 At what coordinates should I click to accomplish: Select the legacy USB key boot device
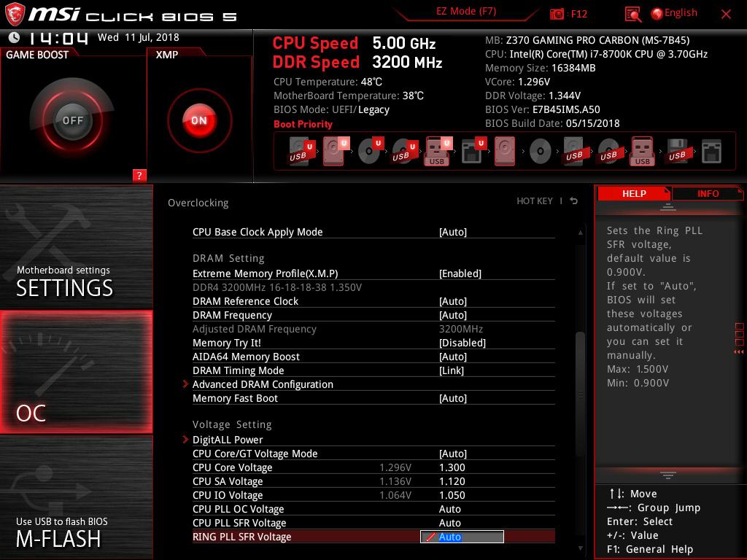[x=643, y=152]
